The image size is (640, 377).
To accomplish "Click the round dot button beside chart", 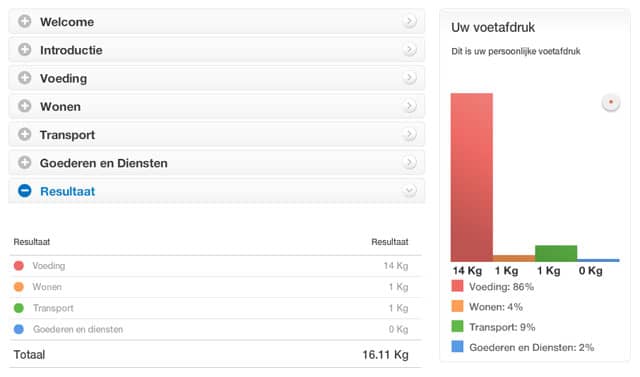I will pyautogui.click(x=611, y=102).
